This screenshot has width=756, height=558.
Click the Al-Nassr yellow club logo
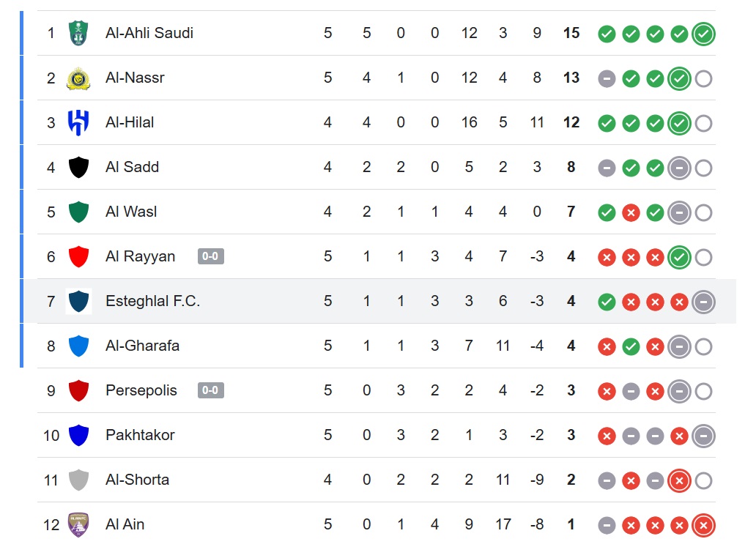78,78
